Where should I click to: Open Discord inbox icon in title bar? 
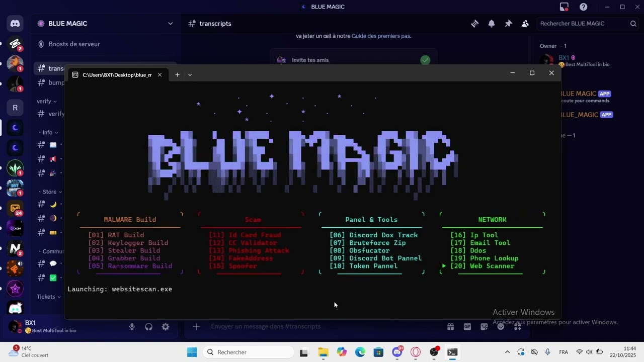565,7
